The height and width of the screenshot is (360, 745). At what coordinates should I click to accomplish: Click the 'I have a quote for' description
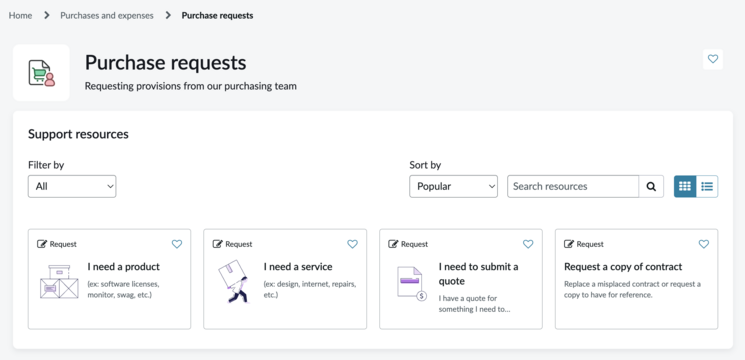tap(474, 304)
